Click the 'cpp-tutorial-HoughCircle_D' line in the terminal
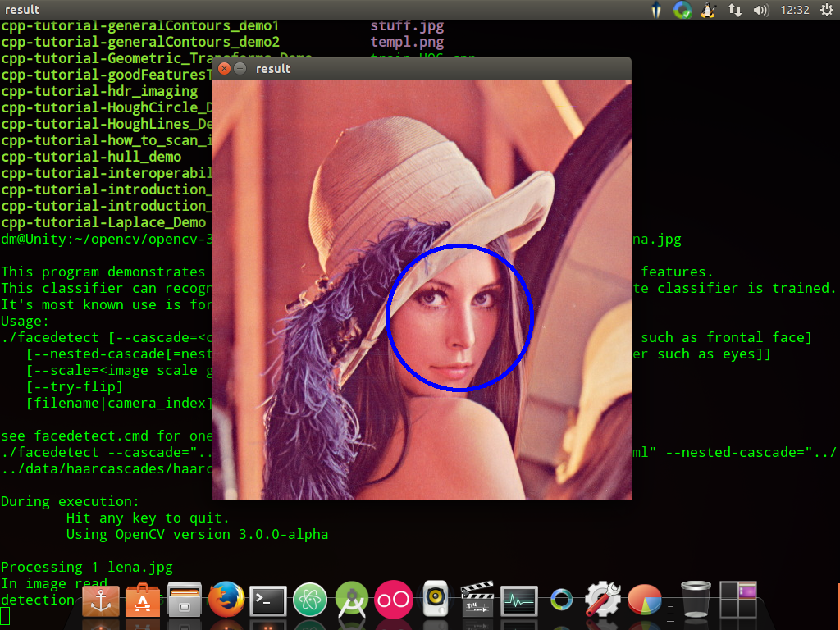Image resolution: width=840 pixels, height=630 pixels. pos(107,107)
